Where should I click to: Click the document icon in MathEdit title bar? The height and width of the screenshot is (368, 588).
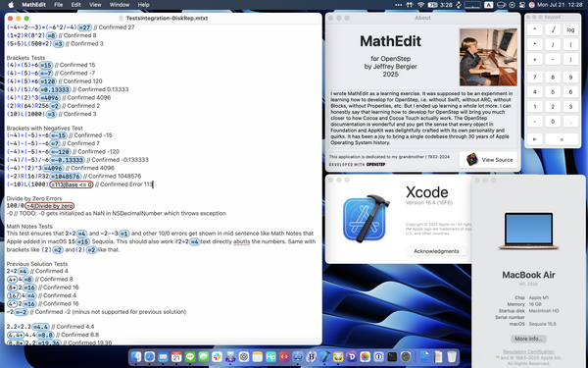tap(122, 18)
